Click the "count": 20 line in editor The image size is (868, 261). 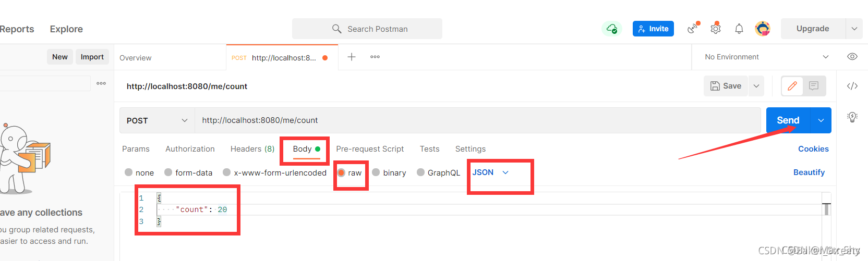tap(201, 209)
